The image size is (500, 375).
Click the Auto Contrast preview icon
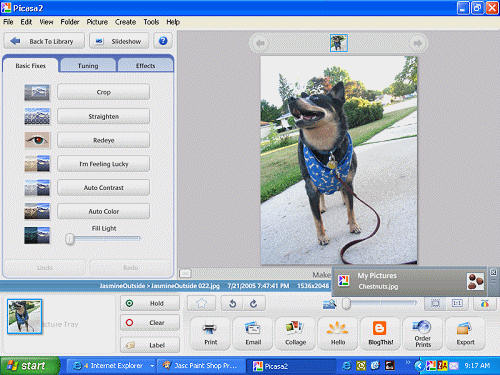tap(37, 188)
